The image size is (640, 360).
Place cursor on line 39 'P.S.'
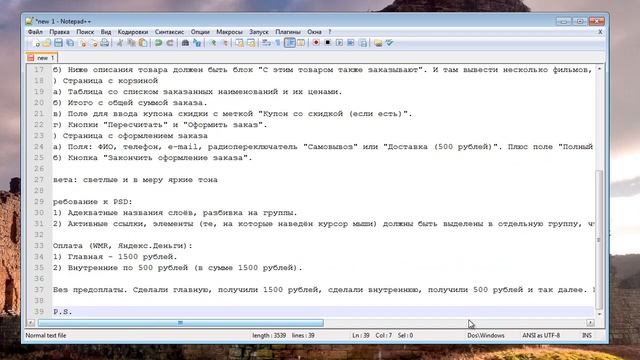click(x=62, y=311)
